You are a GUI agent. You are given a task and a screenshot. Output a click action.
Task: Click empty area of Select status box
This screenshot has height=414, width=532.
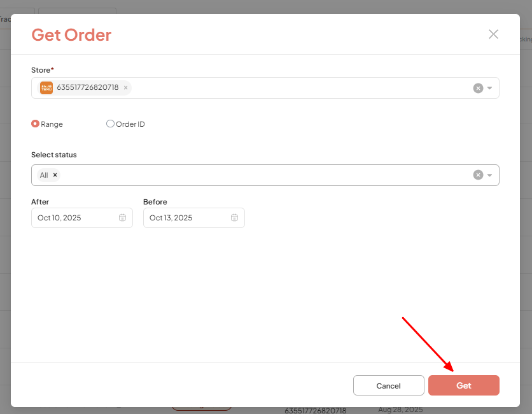point(267,175)
